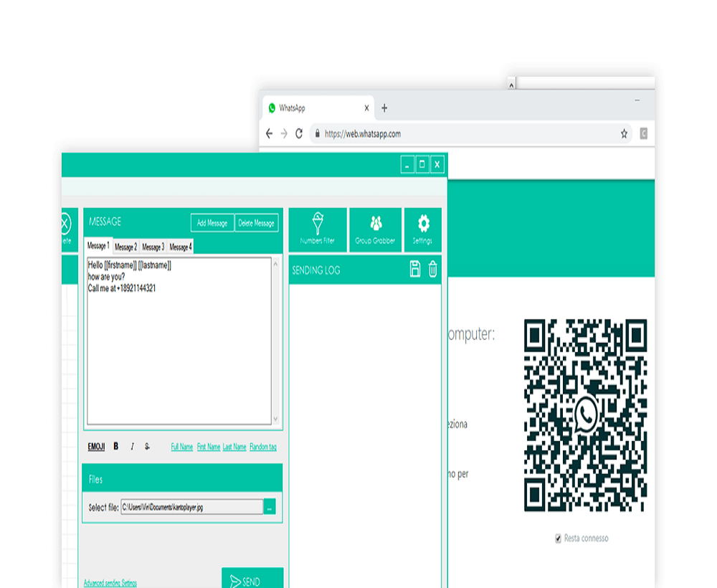The height and width of the screenshot is (588, 717).
Task: Switch to Message 1 tab
Action: [98, 246]
